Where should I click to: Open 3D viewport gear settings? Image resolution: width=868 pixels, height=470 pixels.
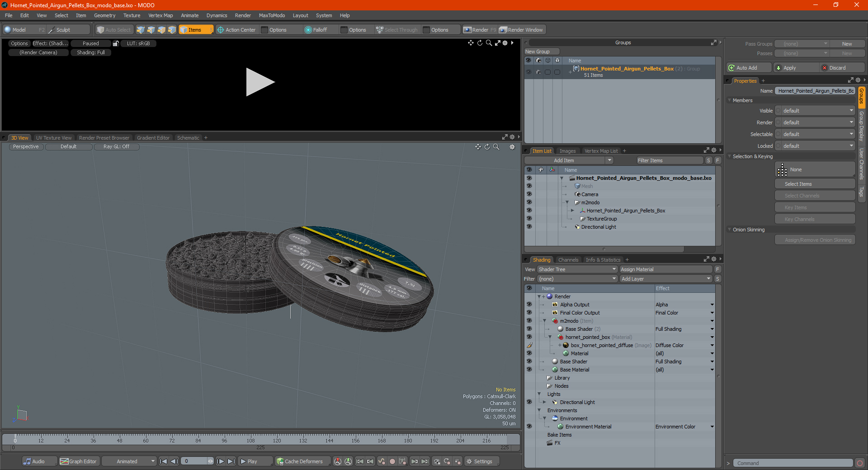pyautogui.click(x=512, y=147)
